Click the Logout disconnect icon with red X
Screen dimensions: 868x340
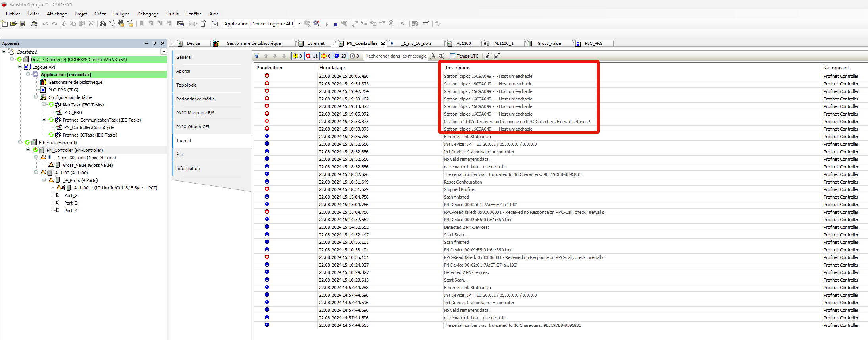(316, 23)
